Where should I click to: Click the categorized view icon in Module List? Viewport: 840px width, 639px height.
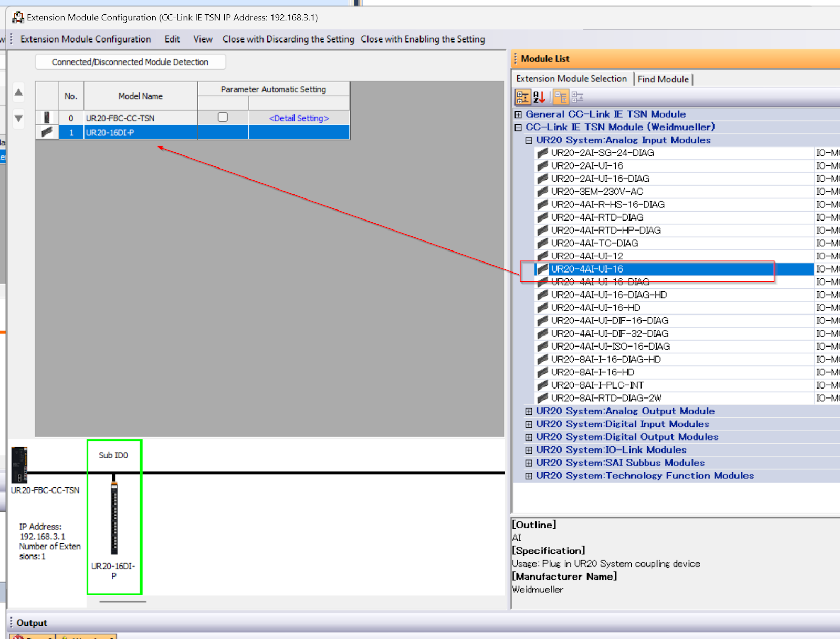(x=523, y=97)
